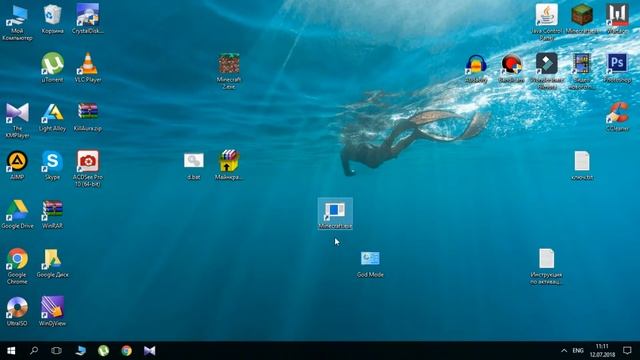Select the uTorrent desktop shortcut
This screenshot has width=640, height=360.
pos(53,68)
